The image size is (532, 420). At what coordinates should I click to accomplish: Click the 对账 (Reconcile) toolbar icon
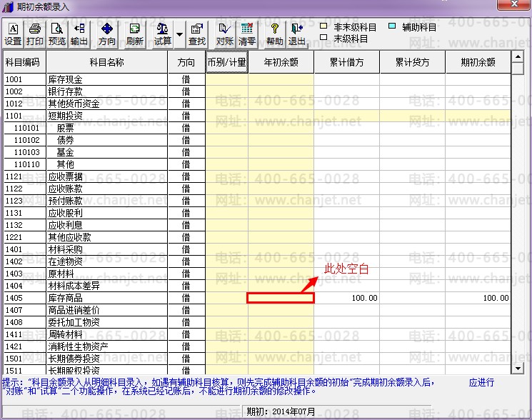click(225, 34)
